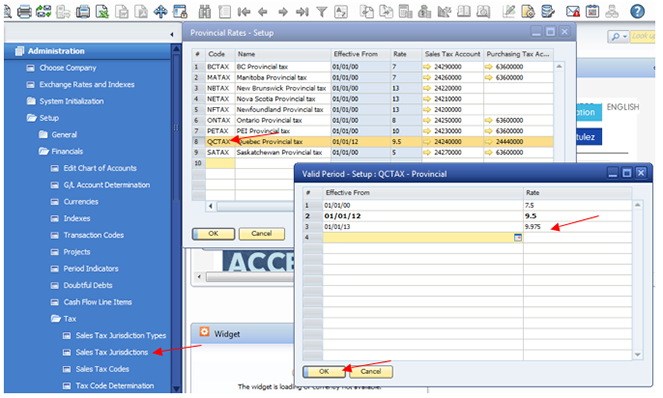
Task: Collapse the Tax folder
Action: click(56, 319)
